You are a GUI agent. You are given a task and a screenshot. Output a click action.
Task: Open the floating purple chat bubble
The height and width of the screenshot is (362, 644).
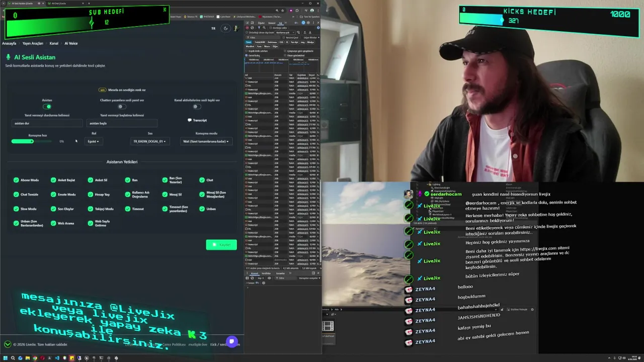click(x=231, y=342)
